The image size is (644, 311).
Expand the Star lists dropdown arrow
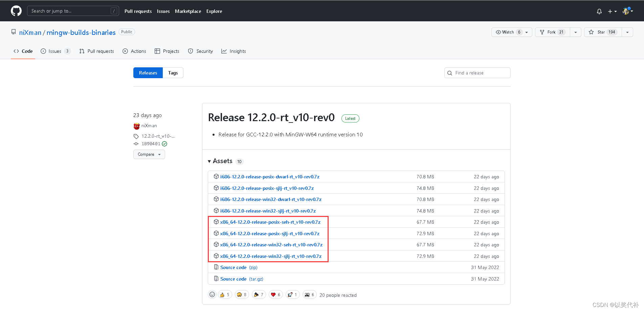(x=627, y=32)
